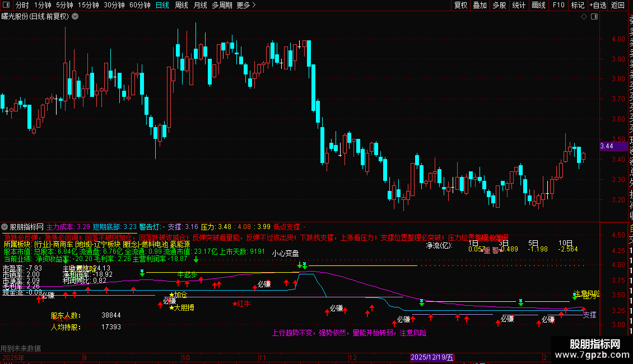633x364 pixels.
Task: Click the 2025/12/19/五 date marker
Action: (x=432, y=357)
